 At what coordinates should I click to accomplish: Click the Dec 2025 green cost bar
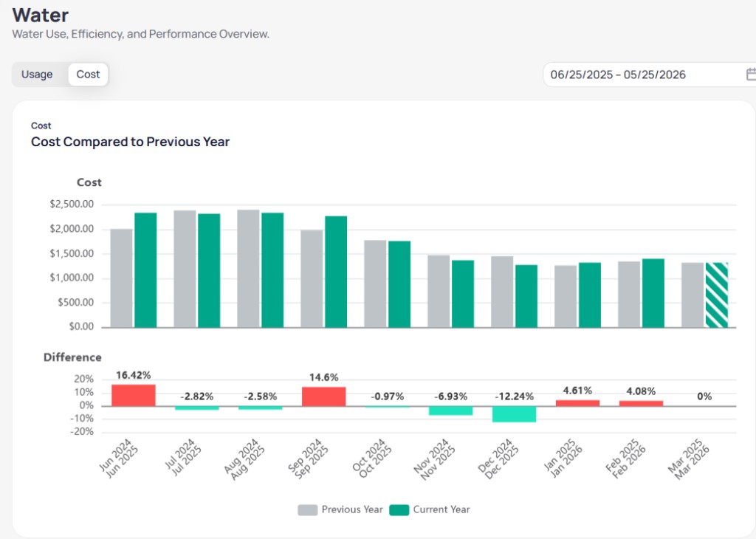coord(526,296)
